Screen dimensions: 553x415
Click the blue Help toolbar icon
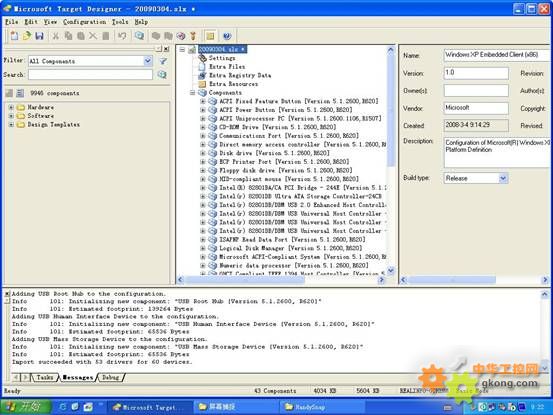tap(227, 36)
